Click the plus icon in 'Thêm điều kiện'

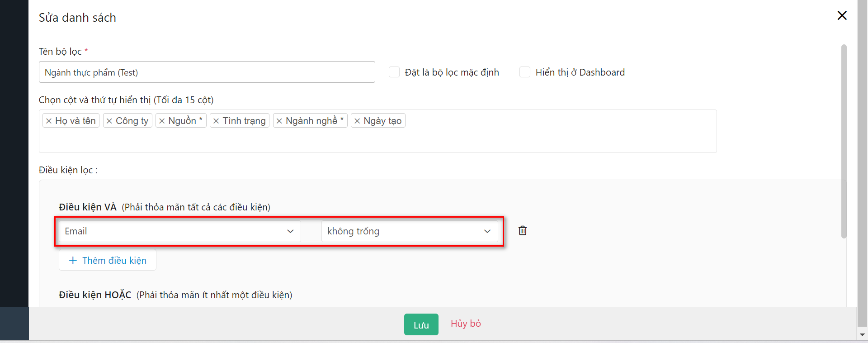(73, 260)
